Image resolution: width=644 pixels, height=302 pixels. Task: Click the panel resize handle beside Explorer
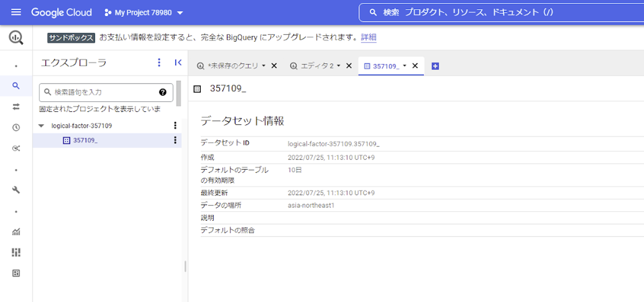[x=185, y=266]
